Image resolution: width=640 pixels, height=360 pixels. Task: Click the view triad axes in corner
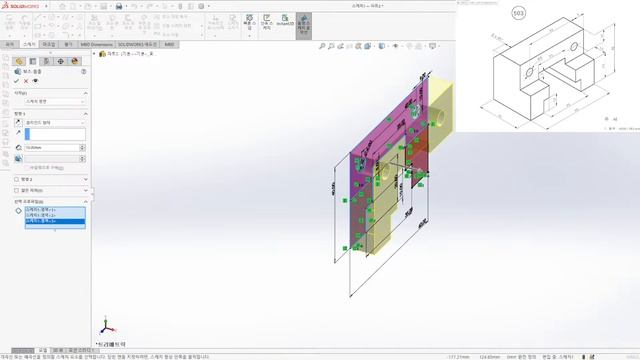point(107,326)
